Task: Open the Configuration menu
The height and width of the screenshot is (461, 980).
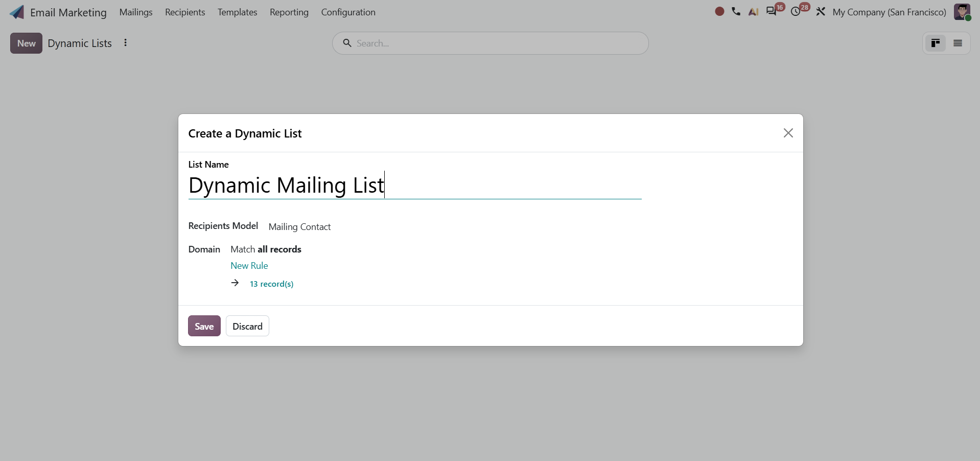Action: pos(348,12)
